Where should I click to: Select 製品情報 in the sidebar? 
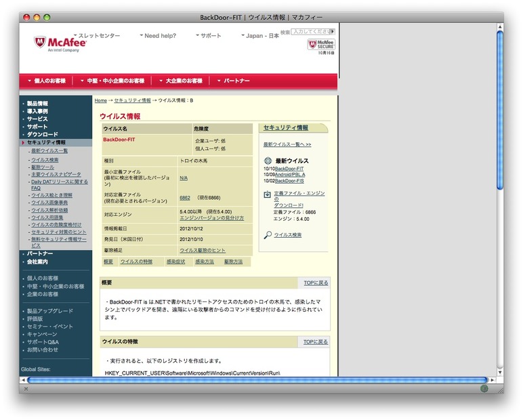37,104
